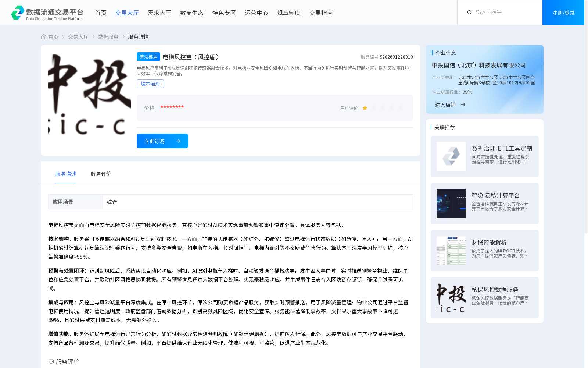588x368 pixels.
Task: Go to 首页 breadcrumb link
Action: (x=53, y=37)
